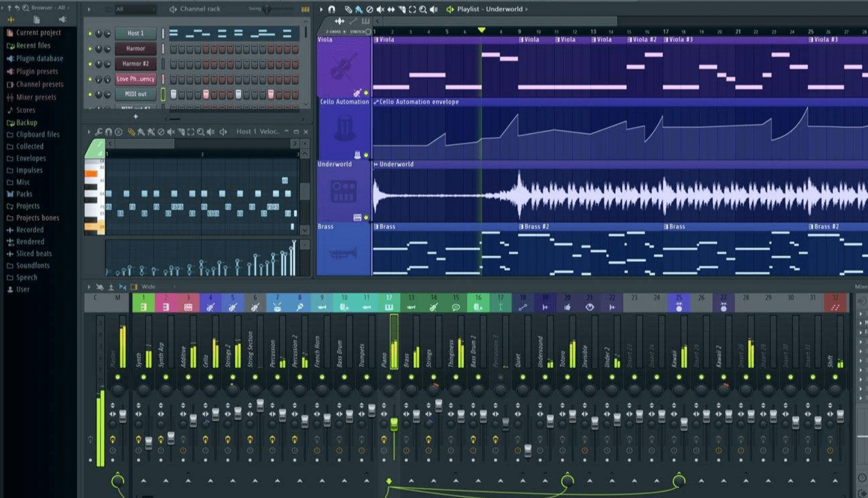Image resolution: width=868 pixels, height=498 pixels.
Task: Select the Playlist draw pencil tool
Action: pyautogui.click(x=349, y=9)
